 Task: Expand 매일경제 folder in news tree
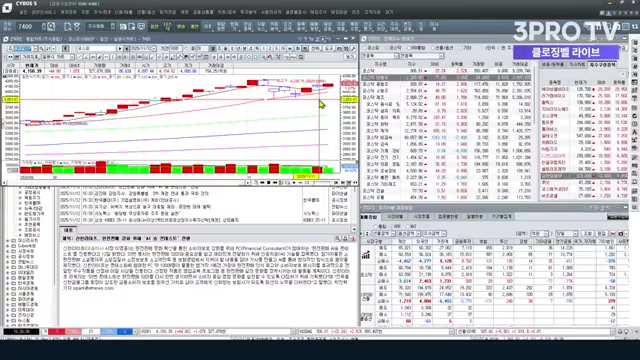tap(8, 278)
